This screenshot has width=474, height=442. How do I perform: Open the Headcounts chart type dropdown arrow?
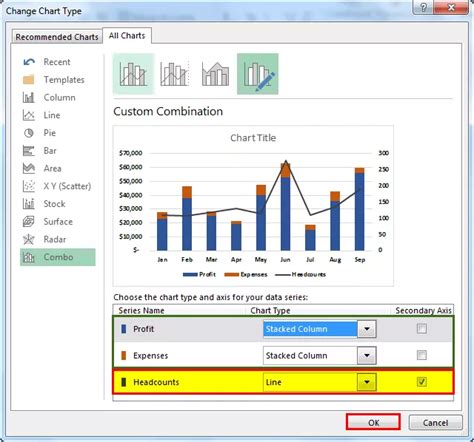click(x=367, y=382)
